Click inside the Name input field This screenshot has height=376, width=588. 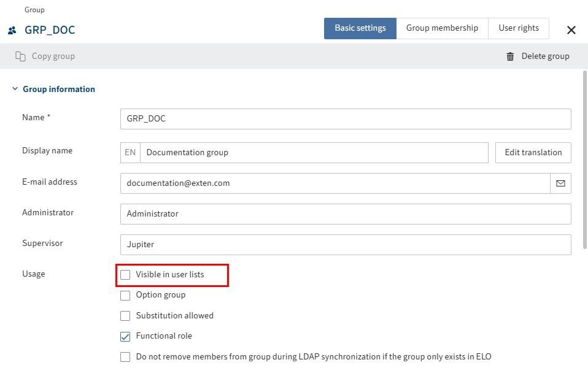345,118
